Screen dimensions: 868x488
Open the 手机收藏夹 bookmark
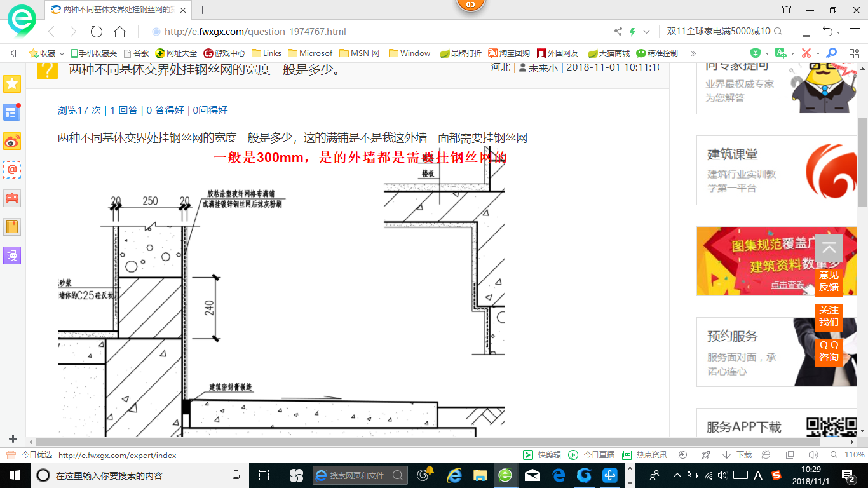point(93,53)
